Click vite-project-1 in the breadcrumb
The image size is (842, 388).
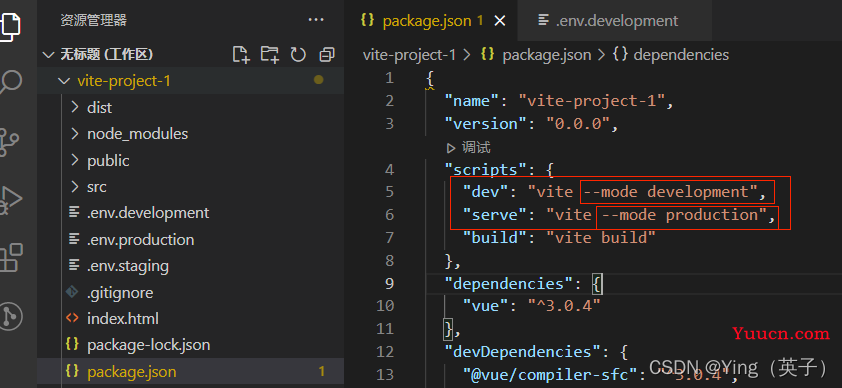coord(409,55)
